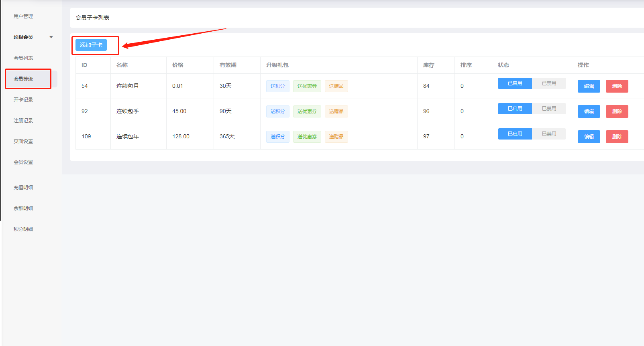Open 注册记录 in the sidebar

(23, 121)
